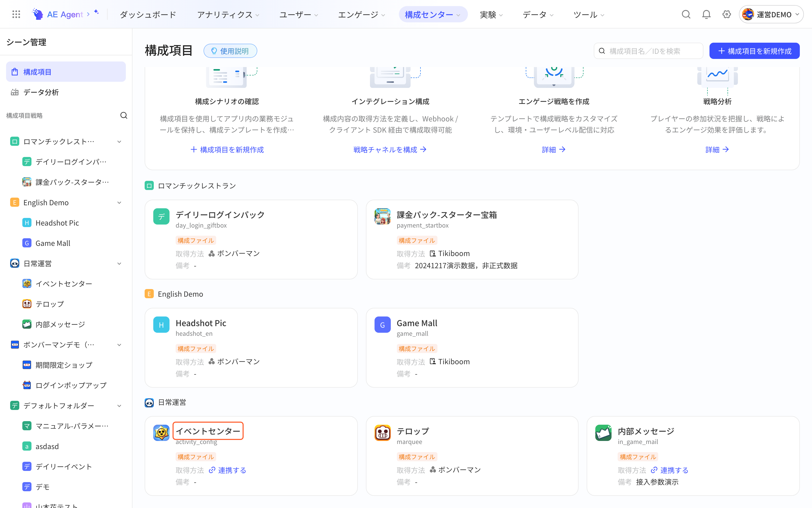Collapse the ロマンチックレスト… sidebar folder
This screenshot has height=508, width=812.
point(119,142)
